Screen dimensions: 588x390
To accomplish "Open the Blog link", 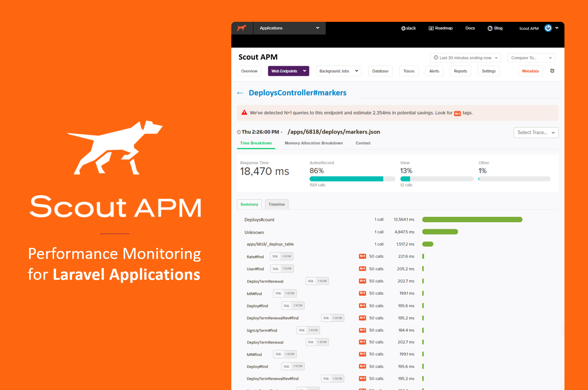I will [495, 28].
